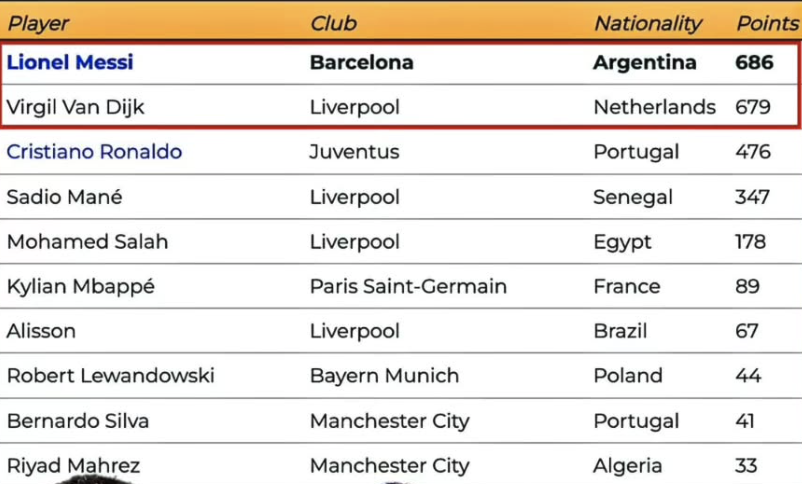Click the Player column header
The height and width of the screenshot is (484, 802).
[38, 23]
